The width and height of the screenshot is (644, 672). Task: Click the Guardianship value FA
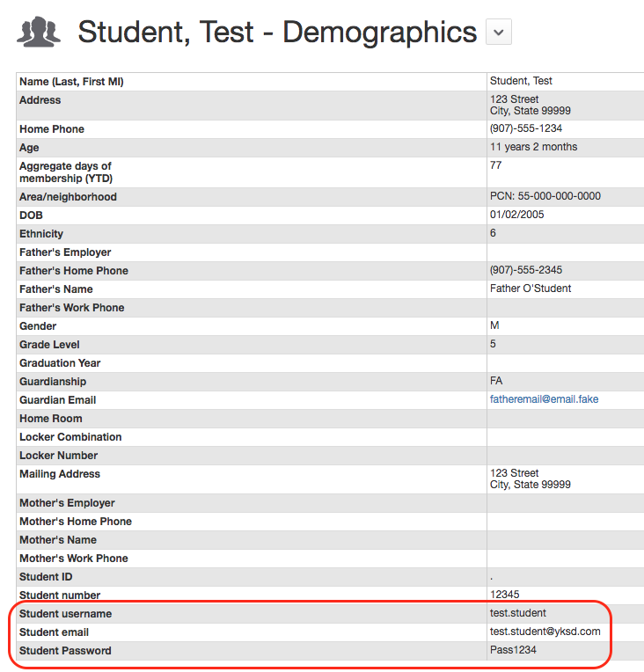coord(496,381)
